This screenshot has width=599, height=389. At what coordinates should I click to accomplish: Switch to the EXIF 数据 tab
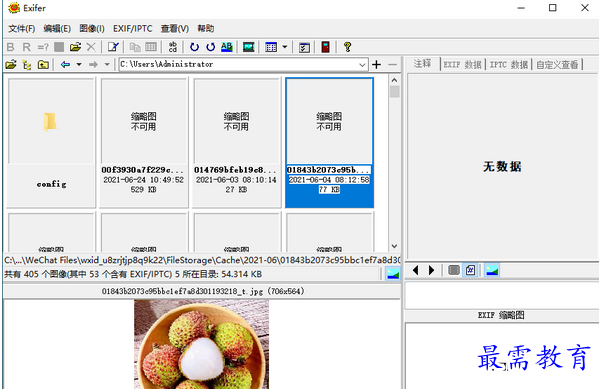tap(463, 65)
